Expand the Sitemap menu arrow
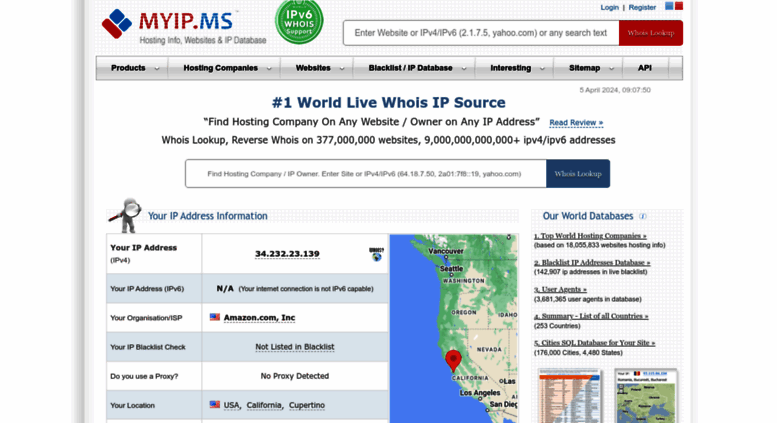This screenshot has width=777, height=423. pyautogui.click(x=611, y=69)
